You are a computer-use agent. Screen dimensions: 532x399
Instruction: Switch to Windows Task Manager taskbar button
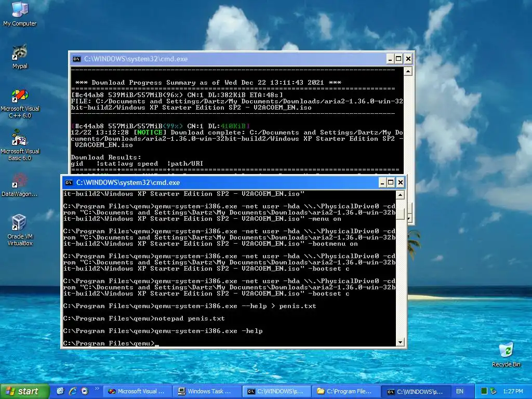[207, 392]
